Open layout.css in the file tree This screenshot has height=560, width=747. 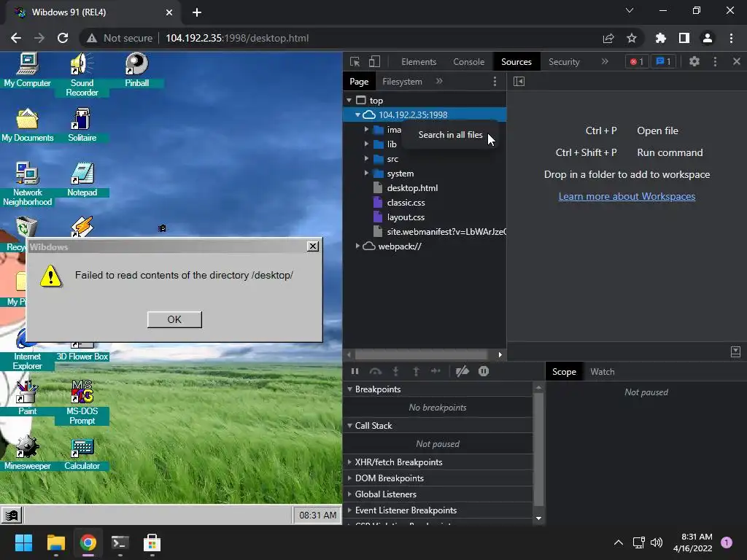[406, 217]
